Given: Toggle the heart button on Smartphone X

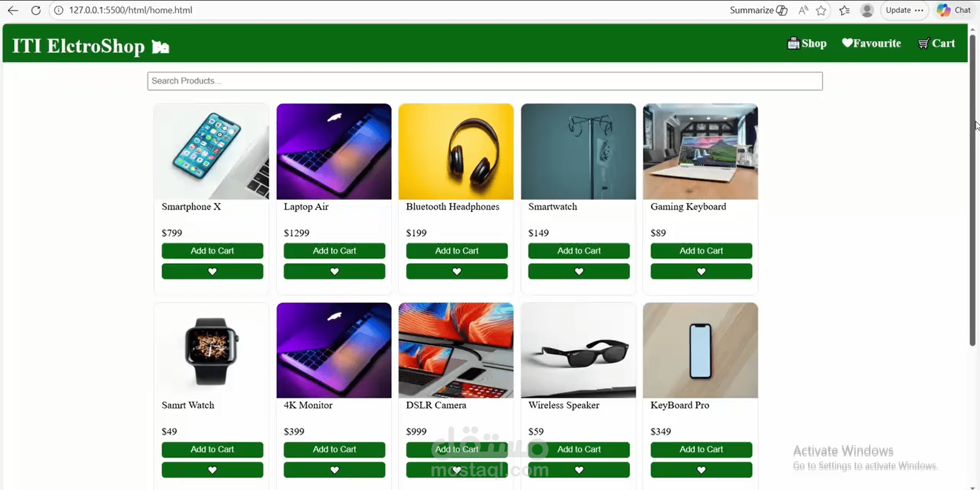Looking at the screenshot, I should [212, 271].
